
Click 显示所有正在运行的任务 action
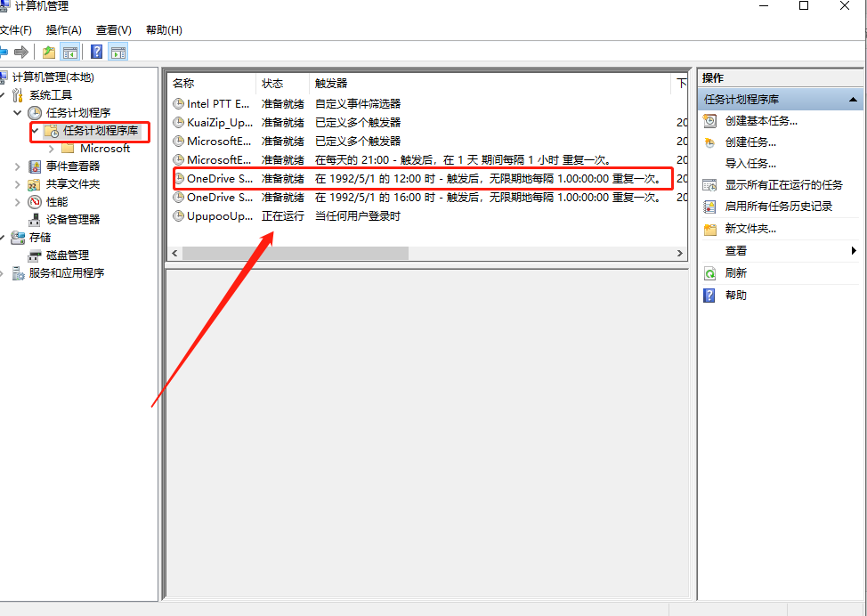pyautogui.click(x=784, y=184)
